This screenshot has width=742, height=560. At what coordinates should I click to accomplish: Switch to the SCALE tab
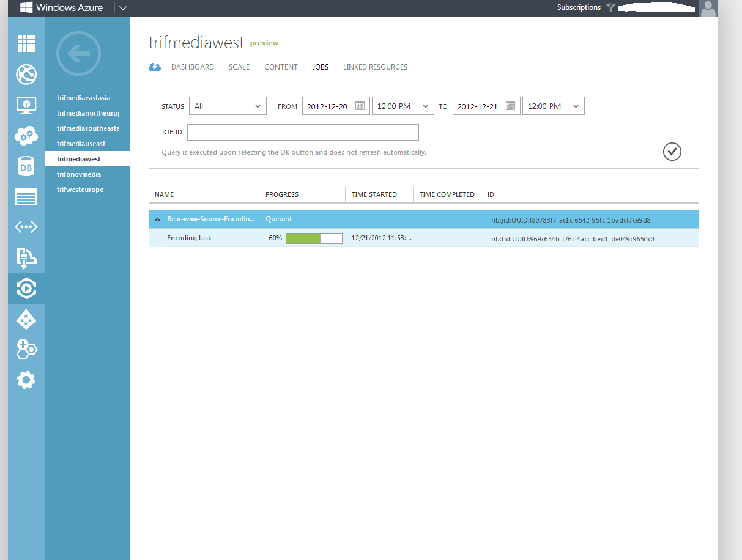click(239, 67)
